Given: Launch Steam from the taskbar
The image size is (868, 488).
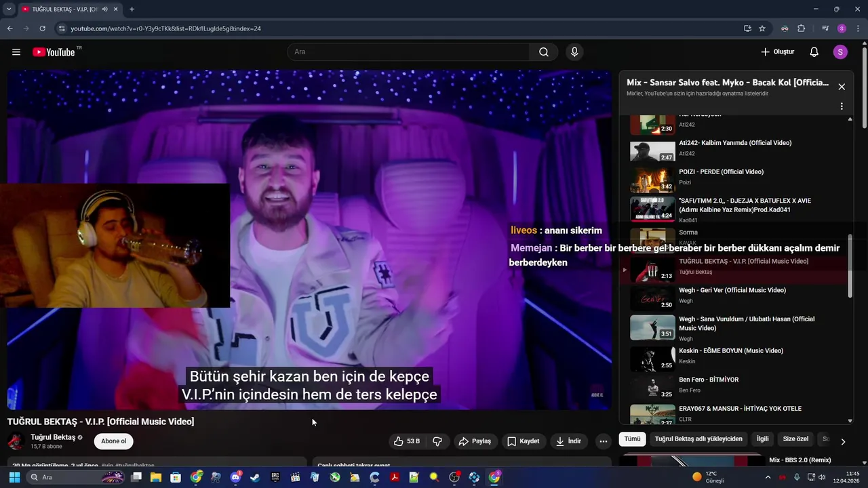Looking at the screenshot, I should click(x=255, y=477).
